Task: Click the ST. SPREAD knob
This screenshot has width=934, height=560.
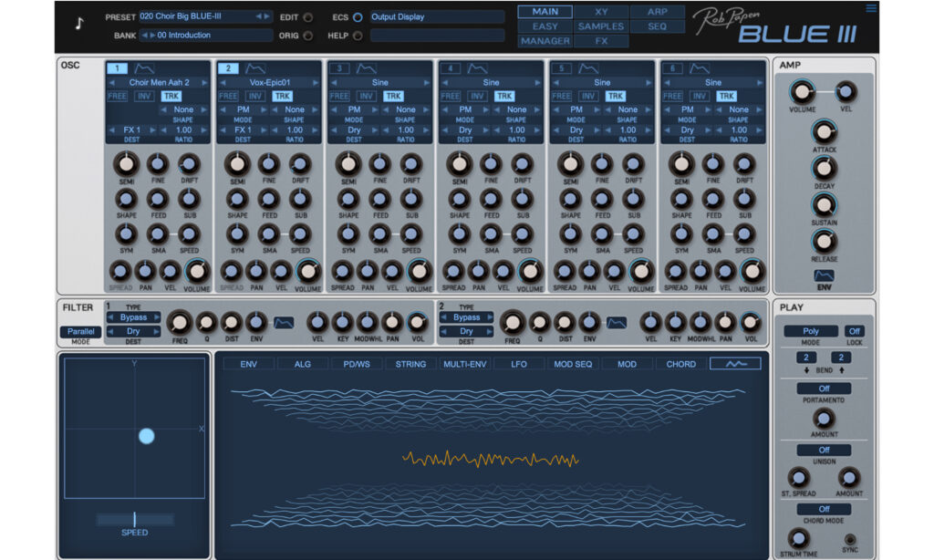Action: click(798, 478)
